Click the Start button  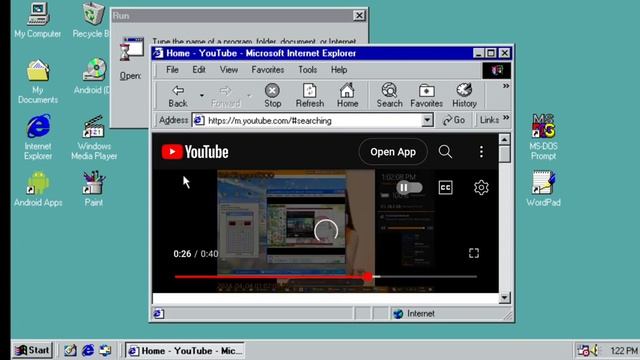click(32, 350)
